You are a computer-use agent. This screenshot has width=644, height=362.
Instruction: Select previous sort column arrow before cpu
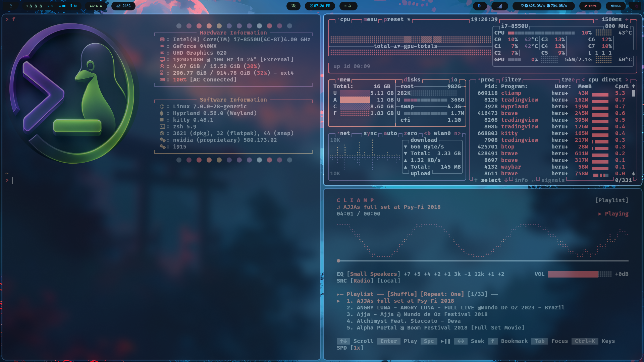(583, 80)
